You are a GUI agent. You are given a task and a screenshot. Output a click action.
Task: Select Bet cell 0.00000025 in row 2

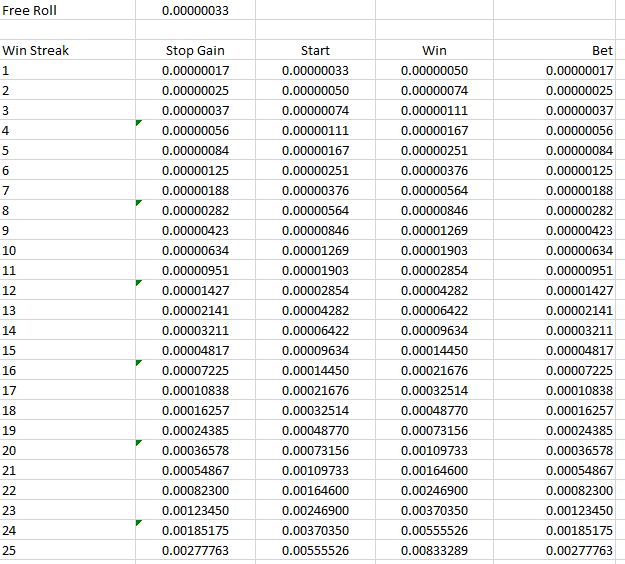coord(554,90)
